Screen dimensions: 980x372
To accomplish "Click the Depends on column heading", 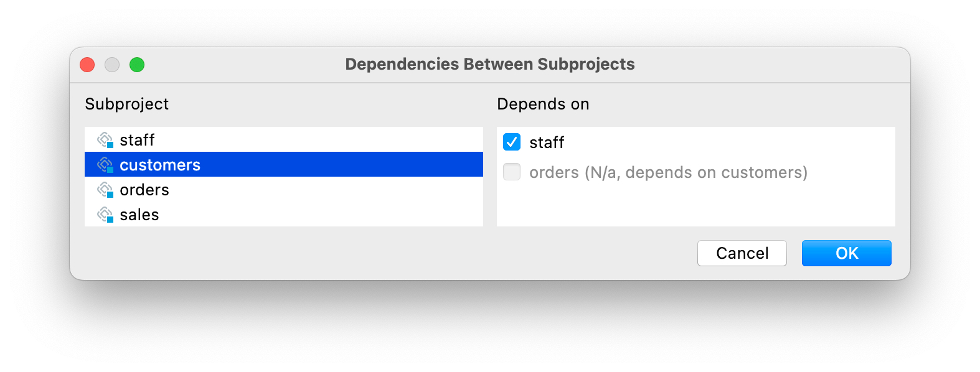I will [x=543, y=104].
